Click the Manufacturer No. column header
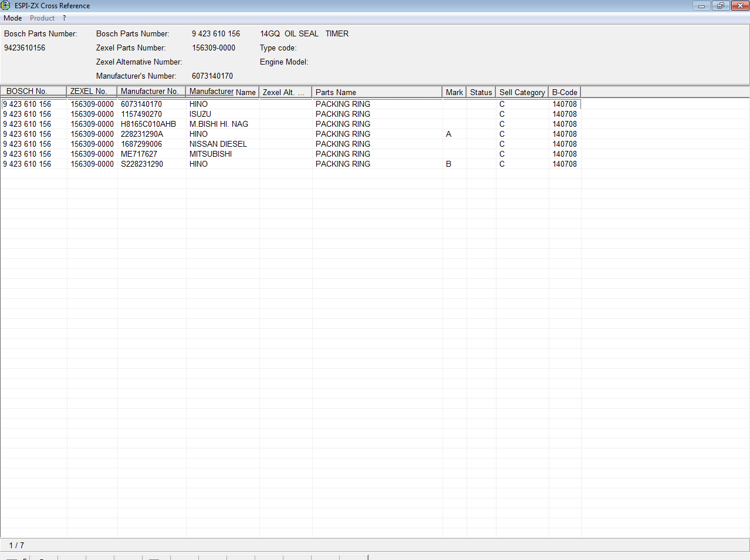The height and width of the screenshot is (560, 750). coord(151,92)
